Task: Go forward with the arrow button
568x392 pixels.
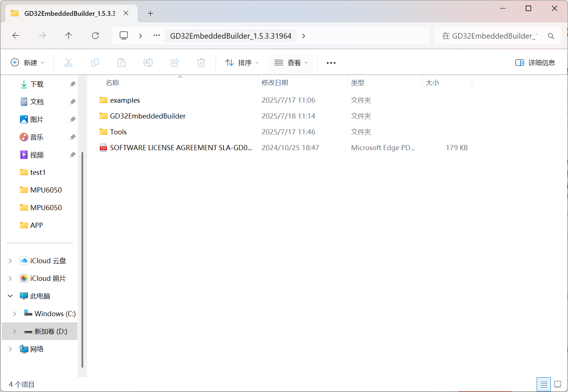Action: (42, 36)
